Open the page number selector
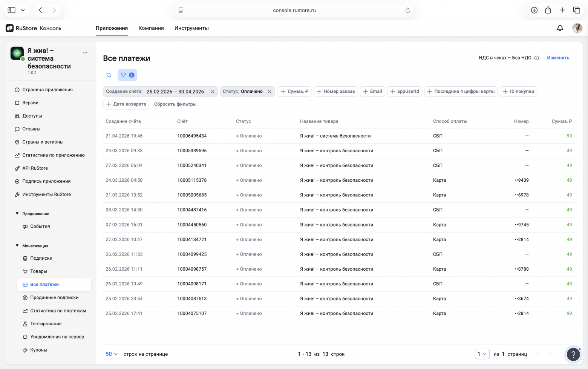588x369 pixels. [482, 354]
